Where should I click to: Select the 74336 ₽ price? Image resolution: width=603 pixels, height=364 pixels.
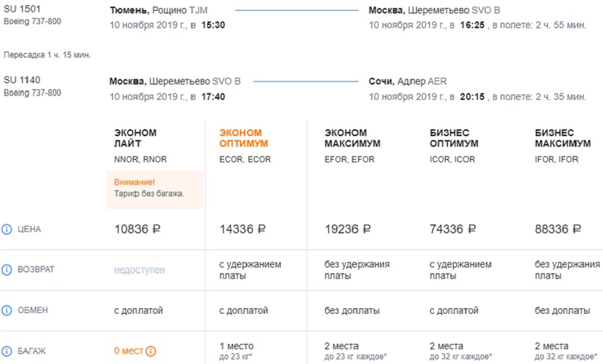(x=452, y=229)
